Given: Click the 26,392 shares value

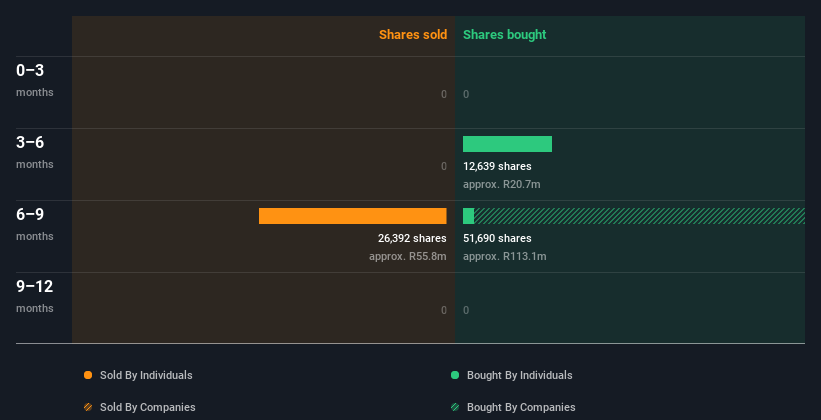Looking at the screenshot, I should [412, 238].
